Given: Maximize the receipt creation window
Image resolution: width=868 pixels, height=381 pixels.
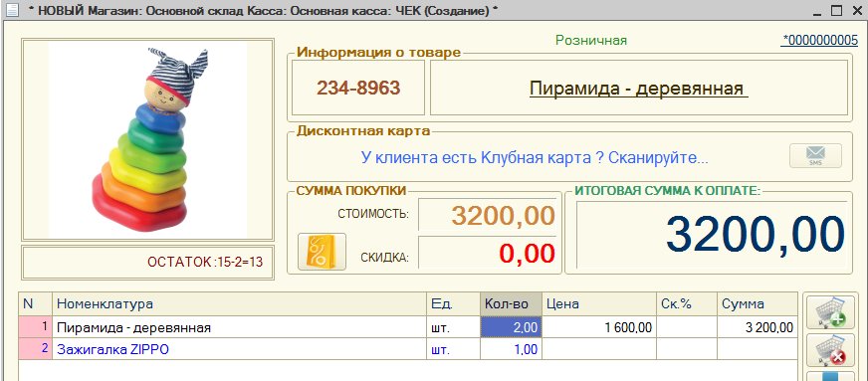Looking at the screenshot, I should (836, 10).
